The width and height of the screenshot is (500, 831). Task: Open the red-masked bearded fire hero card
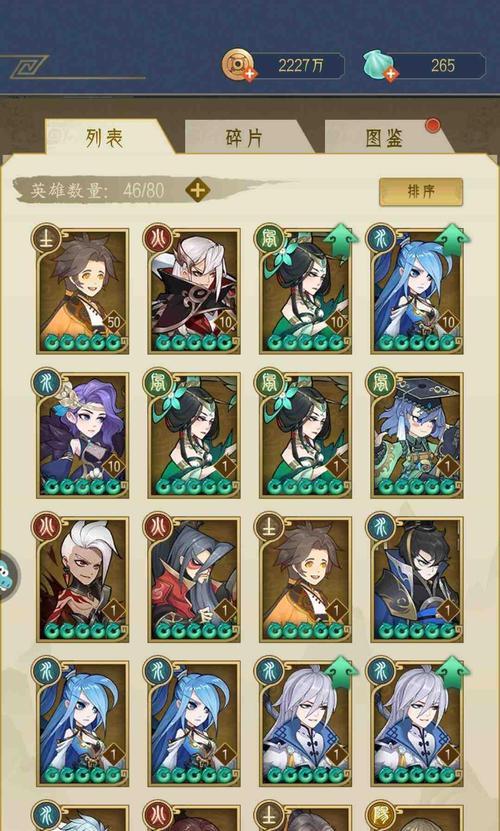click(x=194, y=579)
